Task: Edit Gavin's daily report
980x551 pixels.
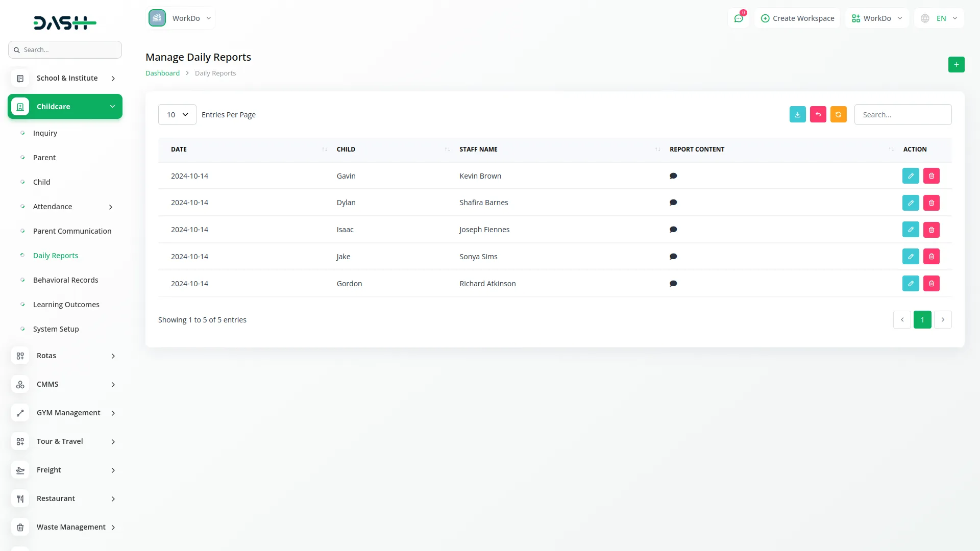Action: [x=910, y=176]
